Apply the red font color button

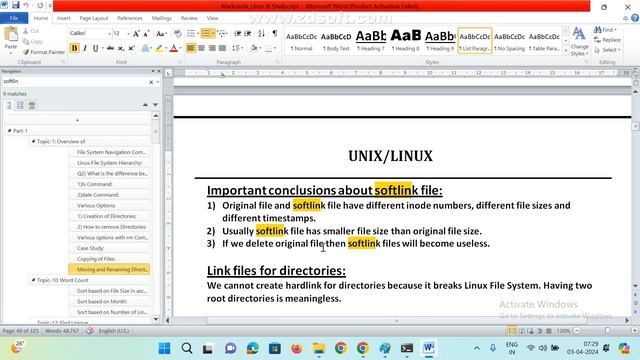[173, 48]
